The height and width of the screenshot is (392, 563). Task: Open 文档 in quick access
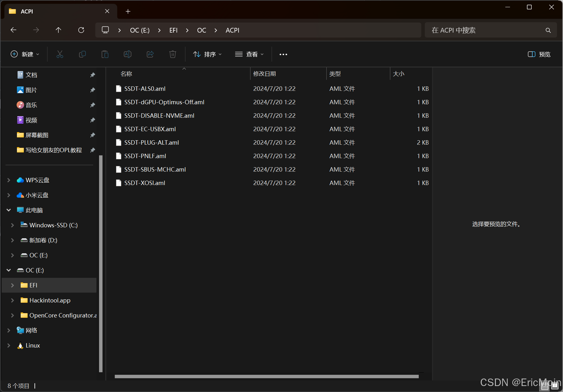(x=31, y=75)
